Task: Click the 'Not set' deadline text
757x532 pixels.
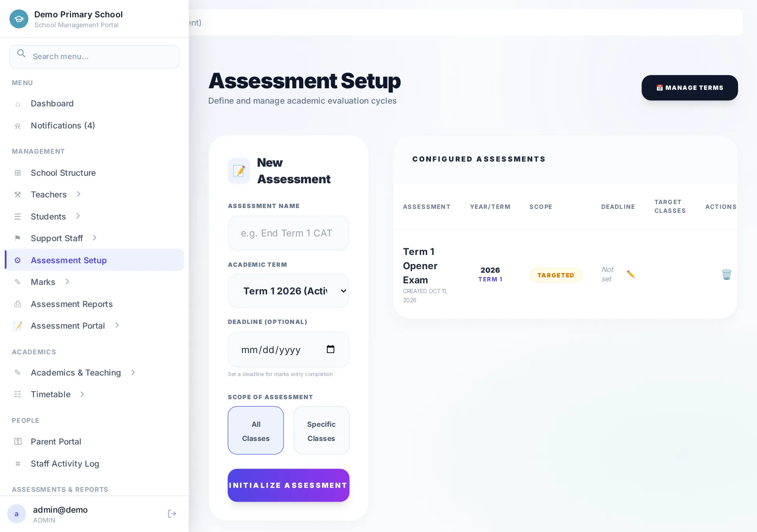Action: tap(607, 274)
